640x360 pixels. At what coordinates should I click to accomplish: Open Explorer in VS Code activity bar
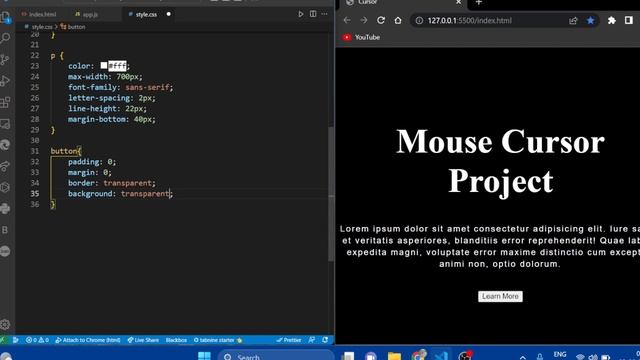(5, 17)
